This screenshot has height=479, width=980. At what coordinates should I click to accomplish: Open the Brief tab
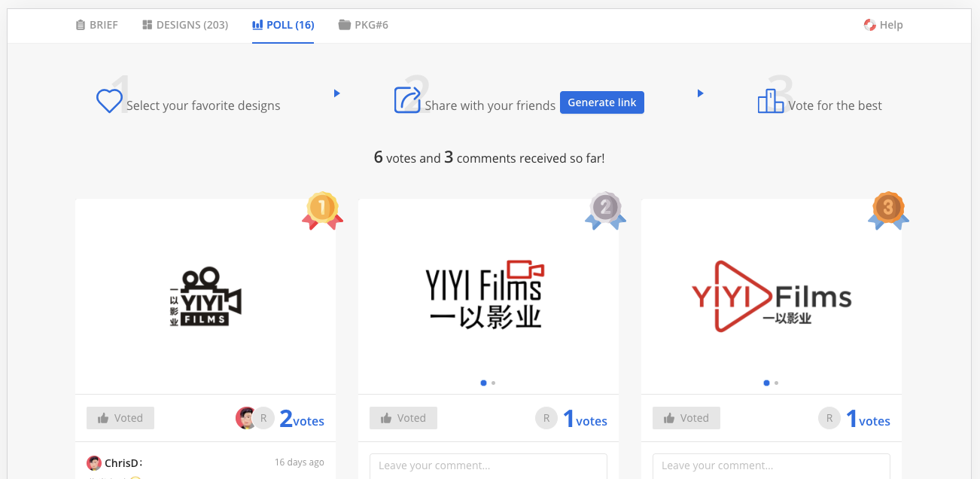tap(97, 25)
